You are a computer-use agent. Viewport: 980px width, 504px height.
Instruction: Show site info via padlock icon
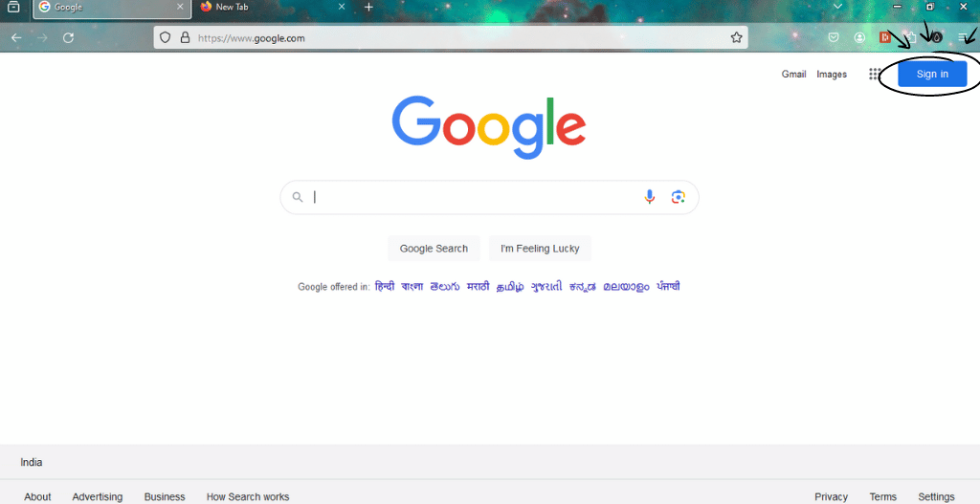pos(185,37)
